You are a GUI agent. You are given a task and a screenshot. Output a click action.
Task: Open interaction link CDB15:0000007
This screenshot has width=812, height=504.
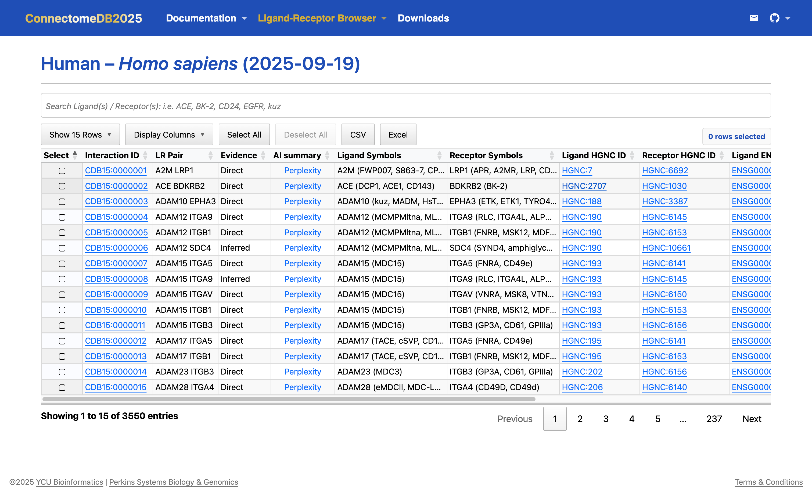tap(116, 263)
